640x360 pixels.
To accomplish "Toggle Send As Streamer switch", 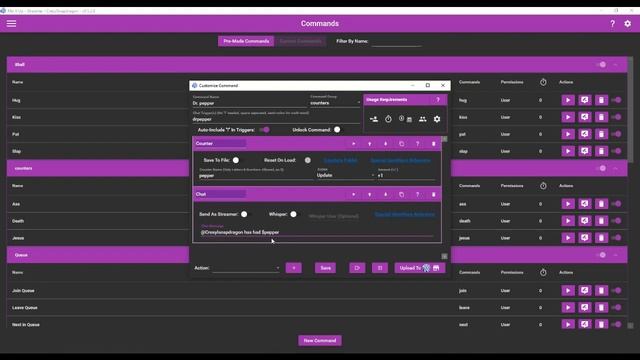I will 244,214.
